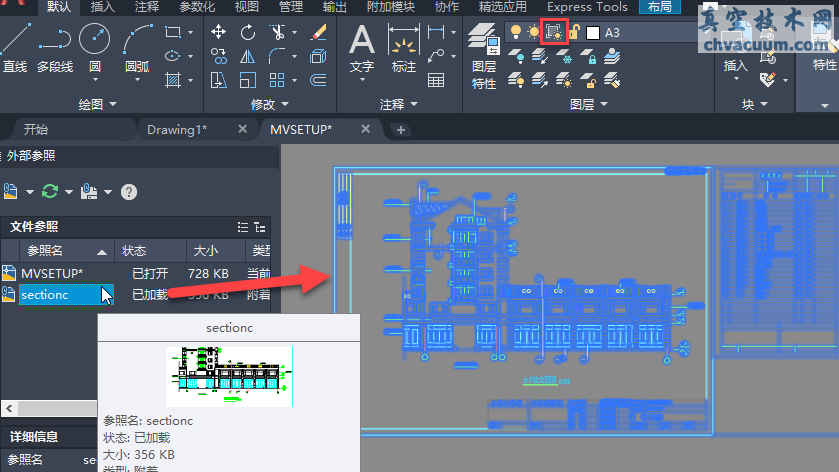Switch to the 插入 ribbon tab
The height and width of the screenshot is (472, 839).
102,7
